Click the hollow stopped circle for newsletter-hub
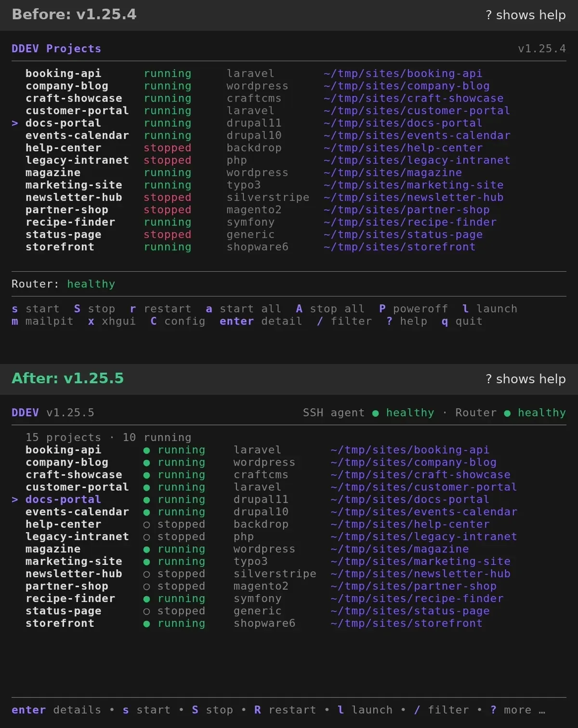This screenshot has width=578, height=728. pyautogui.click(x=146, y=574)
